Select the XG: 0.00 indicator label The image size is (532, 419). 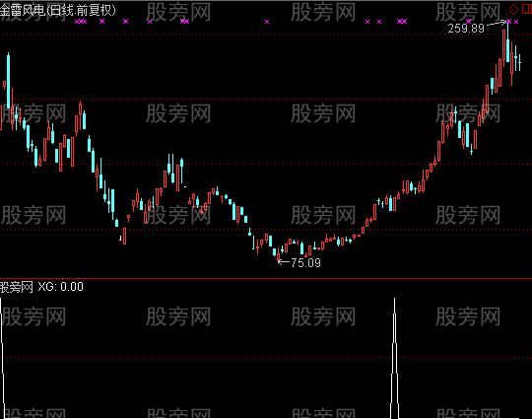point(61,287)
